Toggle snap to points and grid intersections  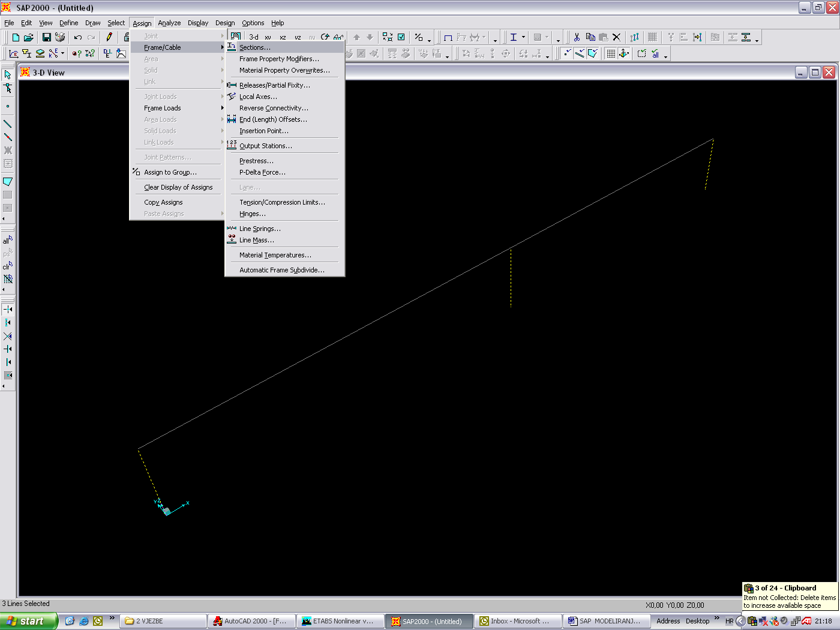[x=8, y=309]
